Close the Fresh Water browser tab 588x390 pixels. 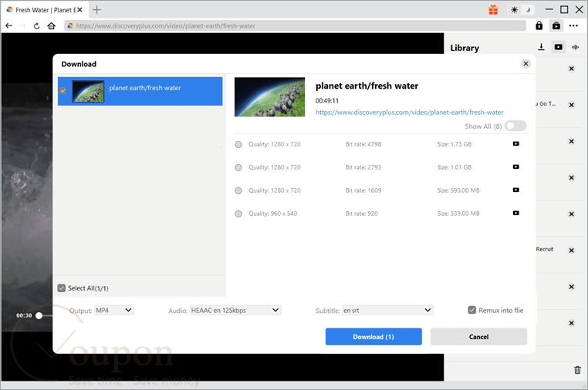click(x=79, y=10)
